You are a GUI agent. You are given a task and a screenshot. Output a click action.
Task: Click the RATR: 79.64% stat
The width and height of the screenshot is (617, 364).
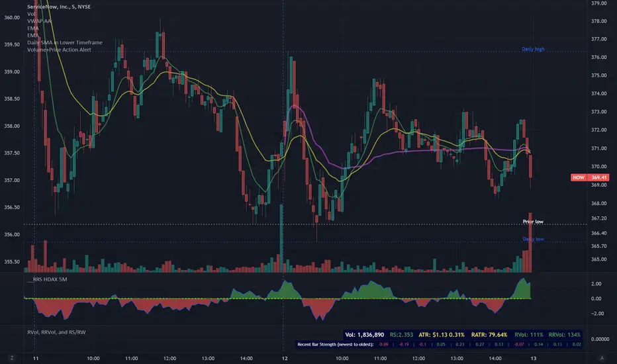(x=489, y=334)
